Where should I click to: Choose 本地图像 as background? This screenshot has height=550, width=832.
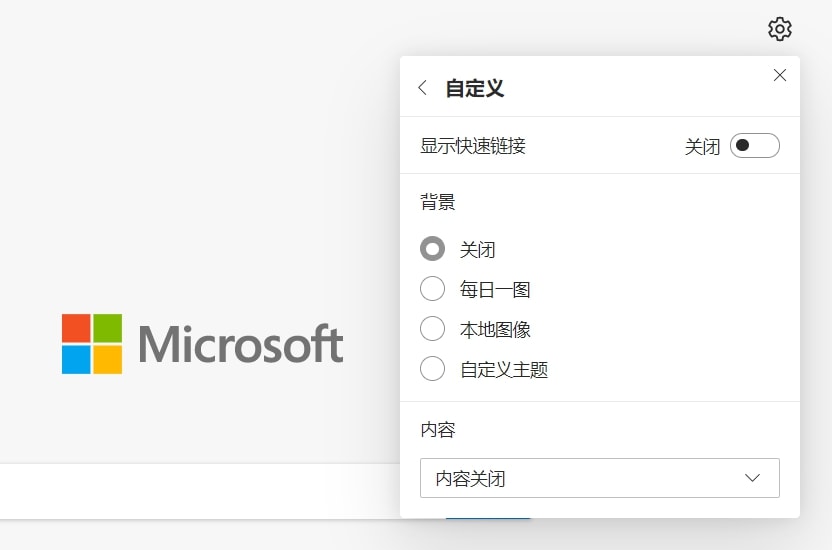point(432,329)
